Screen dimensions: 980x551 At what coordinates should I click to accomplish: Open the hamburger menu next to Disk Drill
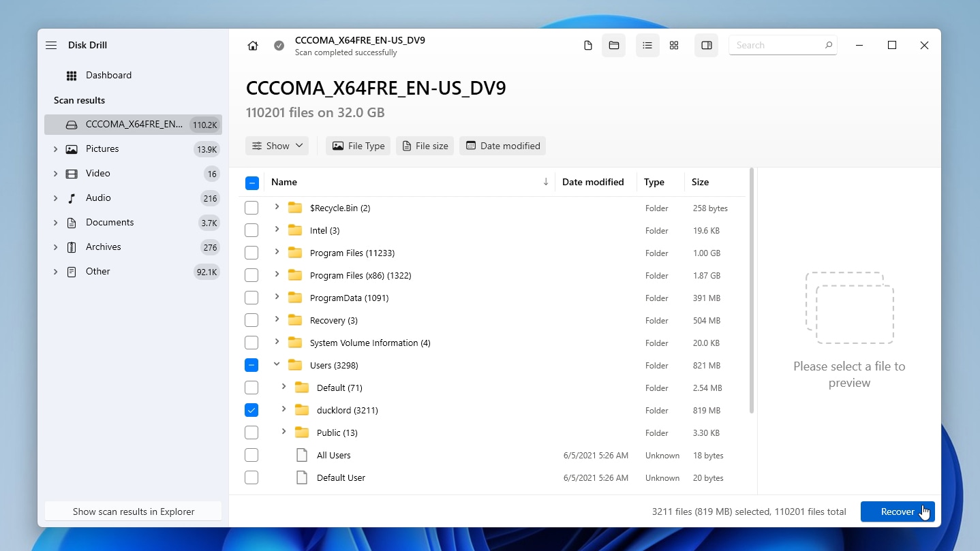click(51, 45)
